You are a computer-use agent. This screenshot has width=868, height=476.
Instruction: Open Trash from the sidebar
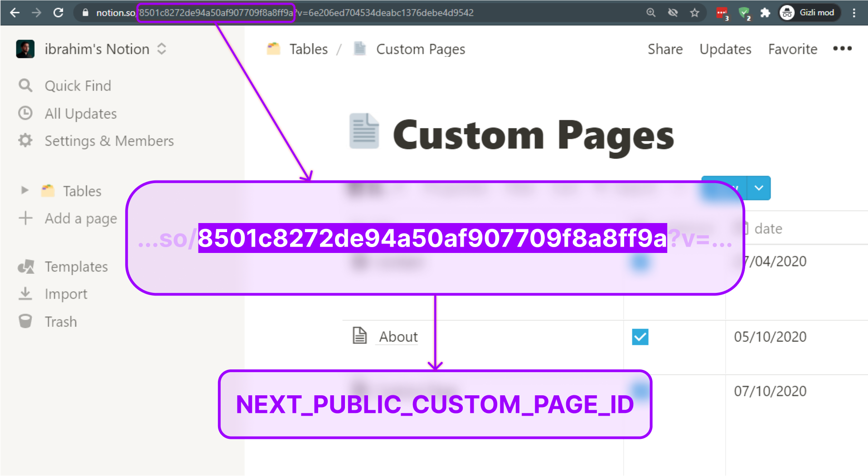coord(48,321)
